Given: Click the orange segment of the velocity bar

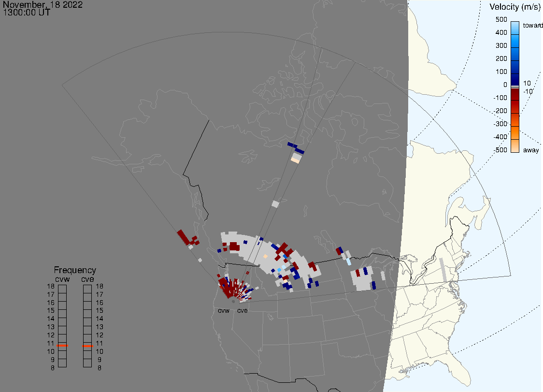Looking at the screenshot, I should [x=515, y=133].
